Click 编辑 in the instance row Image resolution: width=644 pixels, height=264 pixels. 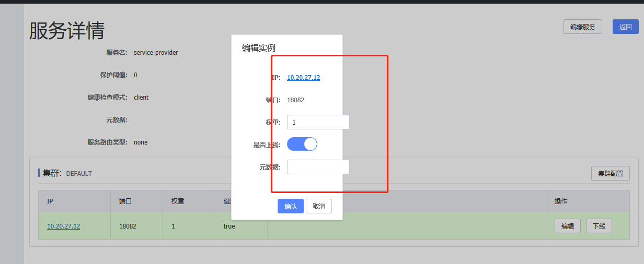(x=568, y=226)
